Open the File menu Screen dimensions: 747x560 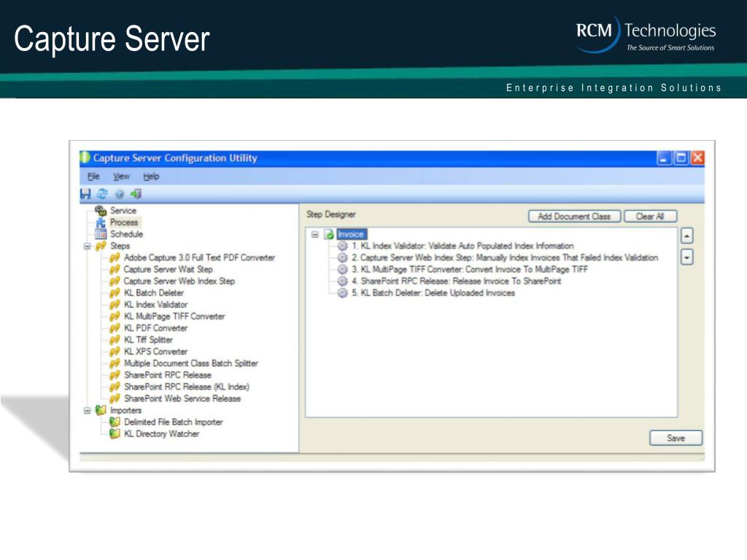(x=93, y=176)
